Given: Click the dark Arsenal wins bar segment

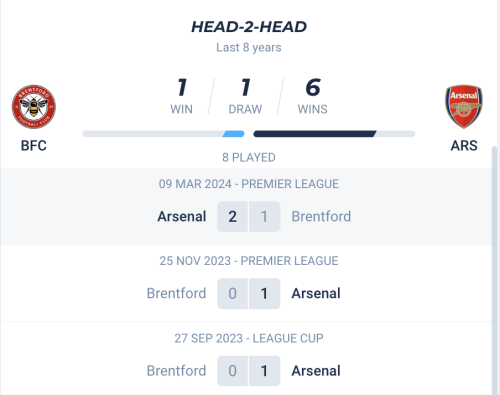Looking at the screenshot, I should click(315, 134).
